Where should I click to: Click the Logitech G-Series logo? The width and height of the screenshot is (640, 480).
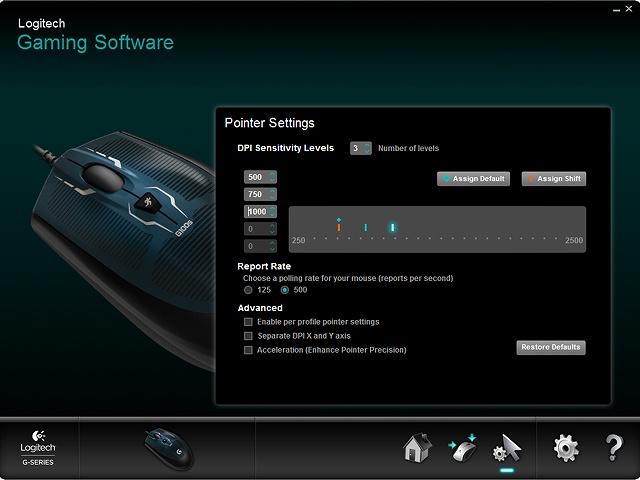pyautogui.click(x=38, y=448)
